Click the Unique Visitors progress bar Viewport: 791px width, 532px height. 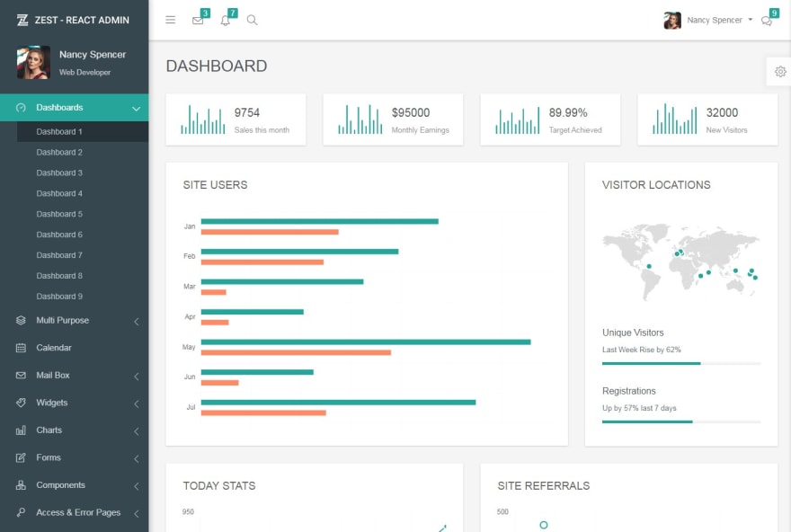coord(681,364)
